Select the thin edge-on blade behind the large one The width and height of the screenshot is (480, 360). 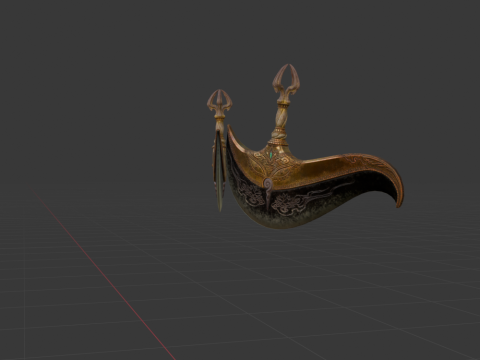click(x=219, y=150)
